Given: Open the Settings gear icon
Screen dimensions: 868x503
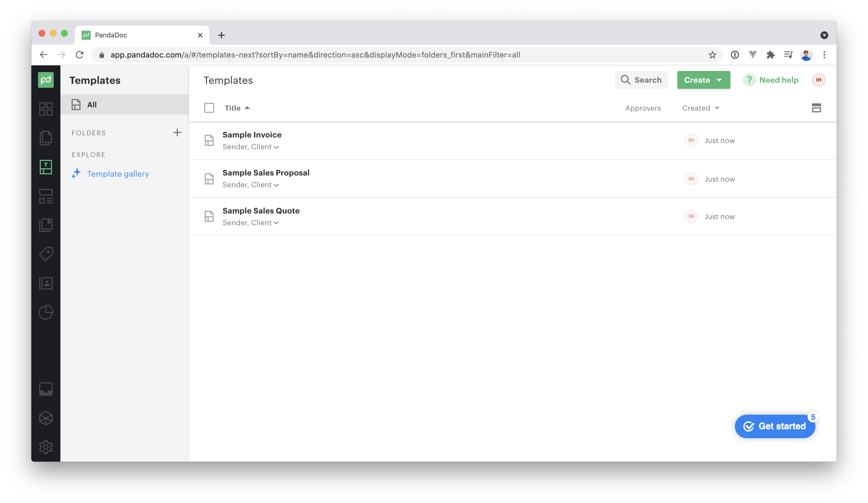Looking at the screenshot, I should [46, 447].
